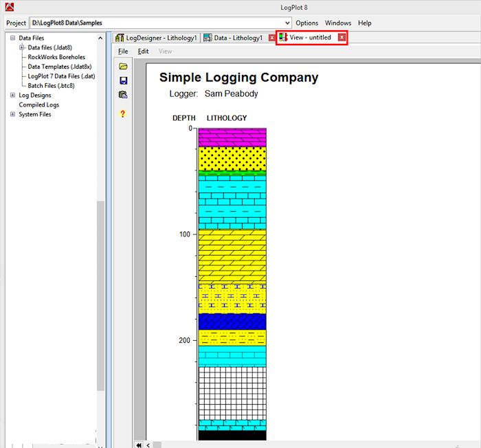
Task: Click the 200 depth label
Action: click(185, 341)
